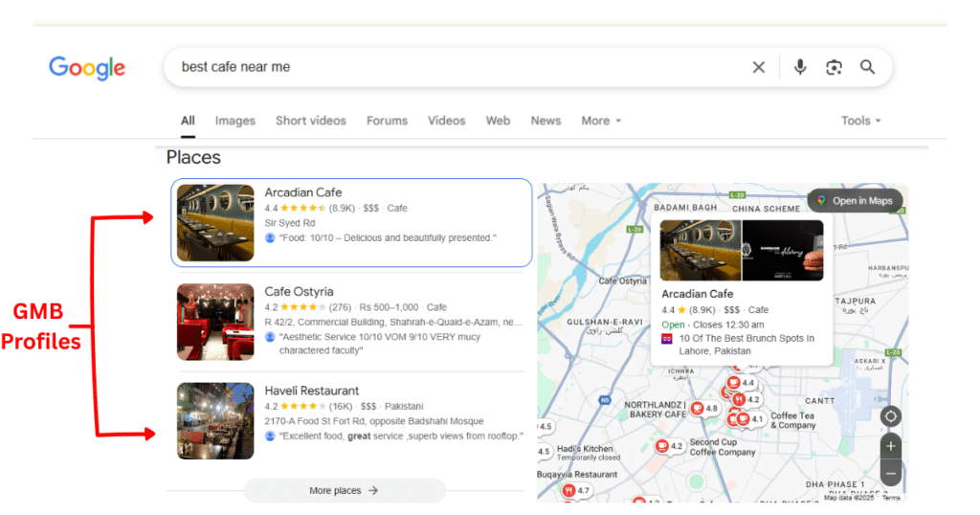980x515 pixels.
Task: Click the Haveli Restaurant listing photo
Action: click(x=215, y=420)
